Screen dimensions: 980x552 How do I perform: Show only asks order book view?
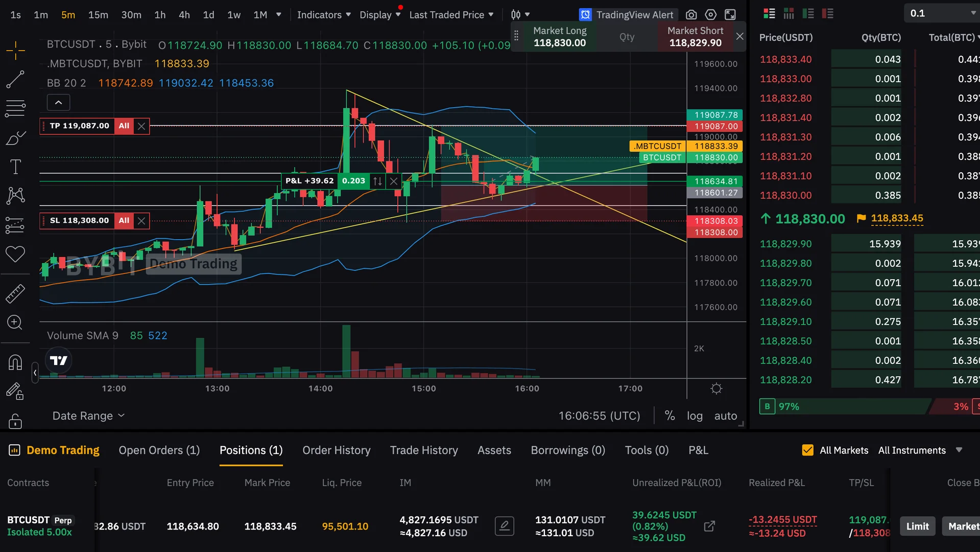pos(827,14)
